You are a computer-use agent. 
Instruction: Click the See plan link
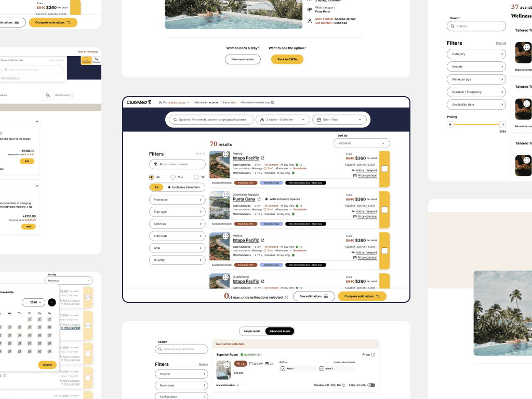(x=238, y=373)
